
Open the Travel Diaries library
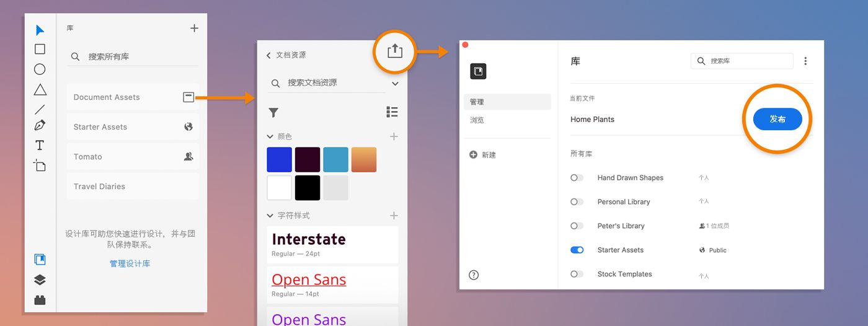point(133,186)
